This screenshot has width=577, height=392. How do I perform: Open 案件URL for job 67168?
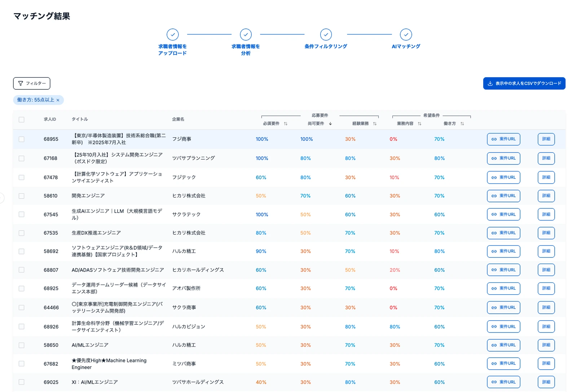coord(503,158)
